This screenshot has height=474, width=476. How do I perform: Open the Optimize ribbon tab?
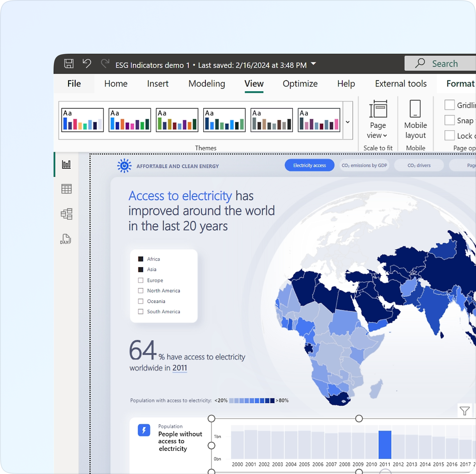[x=300, y=84]
